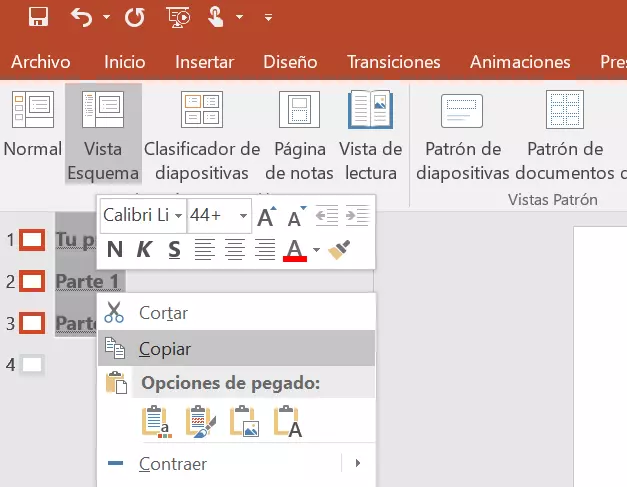Open Clasificador de diapositivas view
Viewport: 627px width, 487px height.
pos(202,134)
